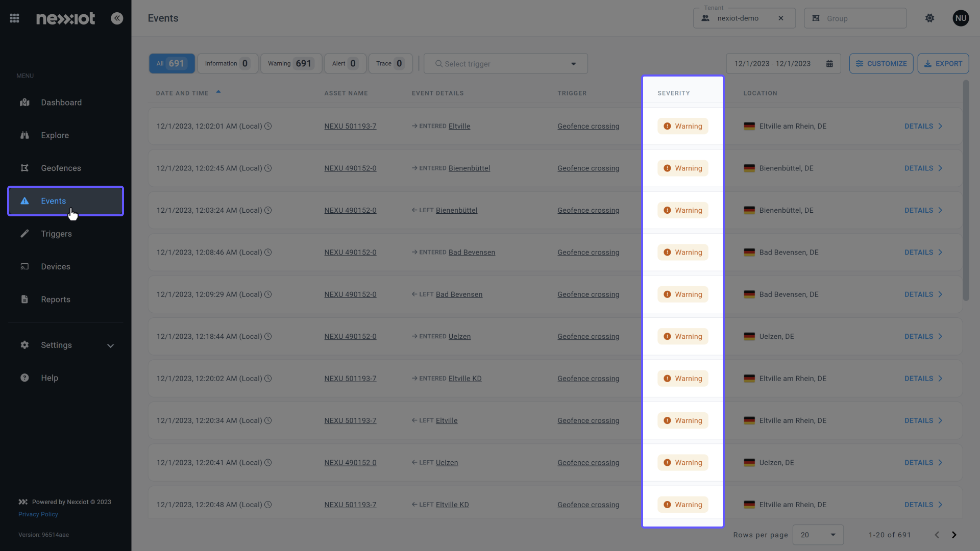Image resolution: width=980 pixels, height=551 pixels.
Task: Filter by Trace severity tab
Action: click(390, 64)
